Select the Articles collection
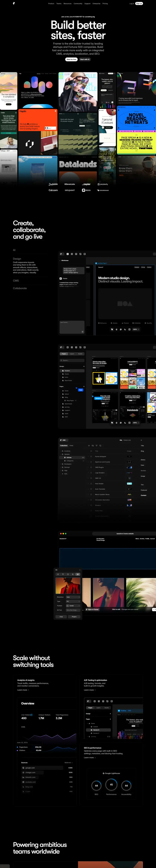 coord(72,458)
